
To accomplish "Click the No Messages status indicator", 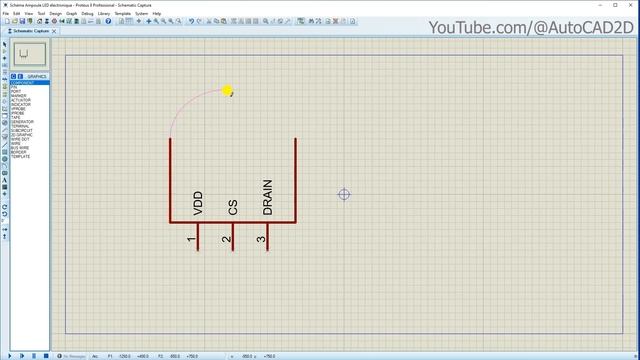I will tap(72, 356).
